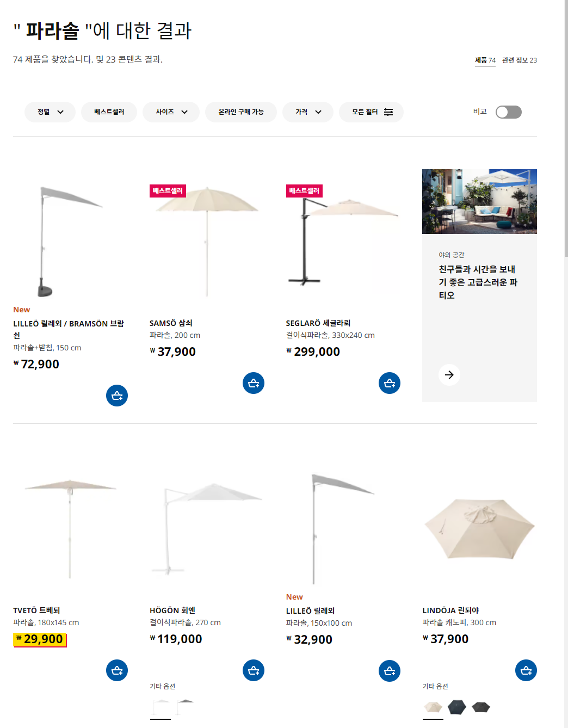Expand the 사이즈 size dropdown

(171, 112)
